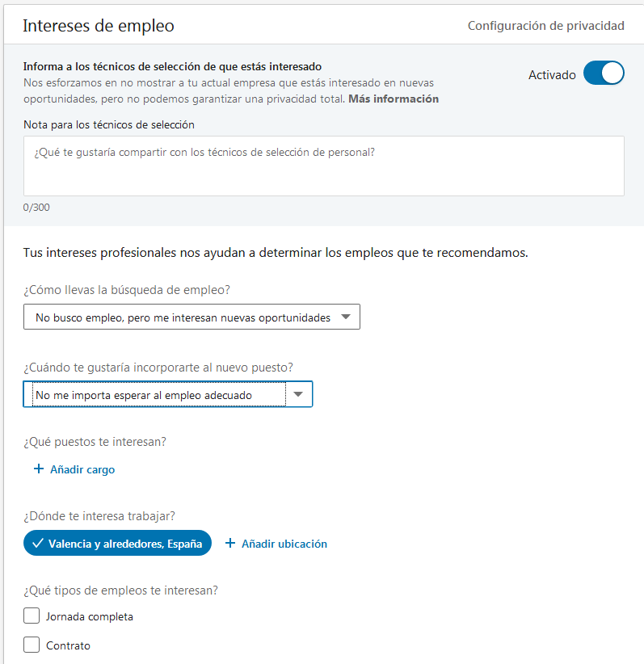Click the Intereses de empleo heading
This screenshot has width=644, height=664.
tap(99, 26)
